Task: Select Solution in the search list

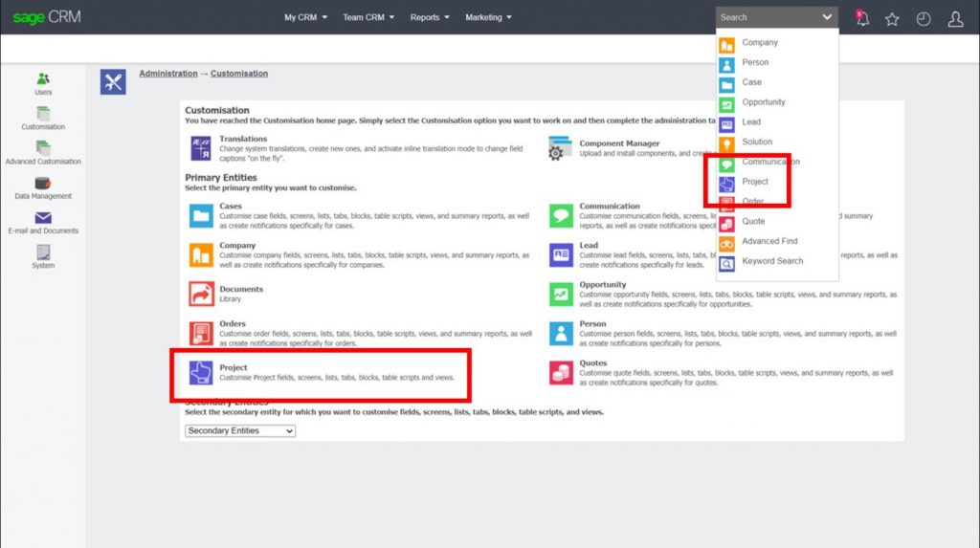Action: [757, 142]
